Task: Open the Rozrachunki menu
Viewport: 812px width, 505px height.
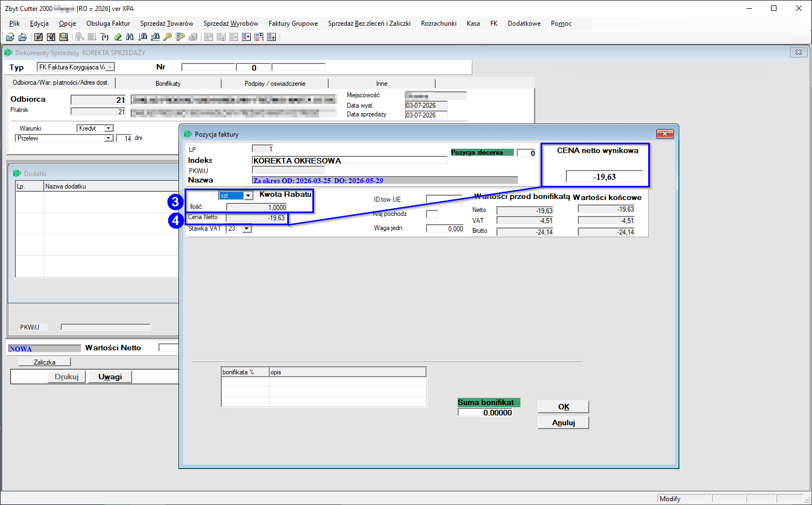Action: point(438,24)
